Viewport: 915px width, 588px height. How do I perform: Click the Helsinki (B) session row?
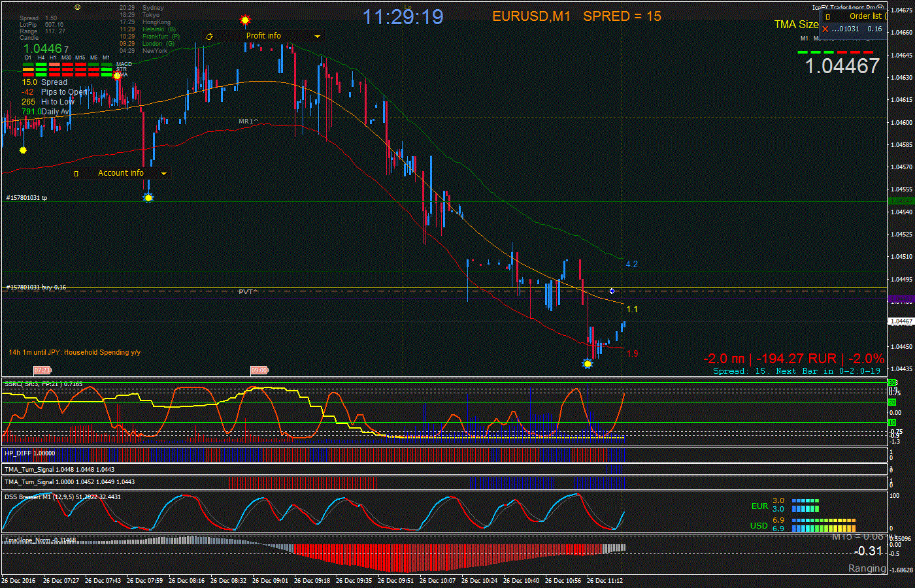[148, 29]
